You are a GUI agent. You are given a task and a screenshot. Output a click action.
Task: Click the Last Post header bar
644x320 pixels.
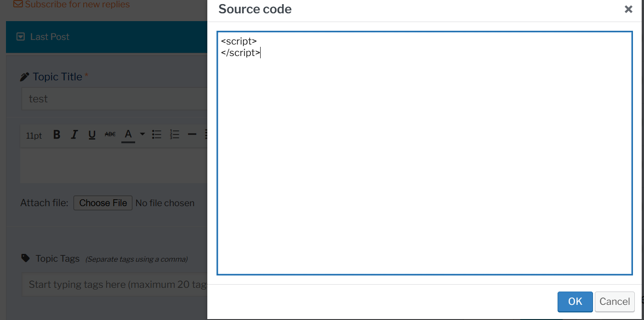tap(107, 37)
